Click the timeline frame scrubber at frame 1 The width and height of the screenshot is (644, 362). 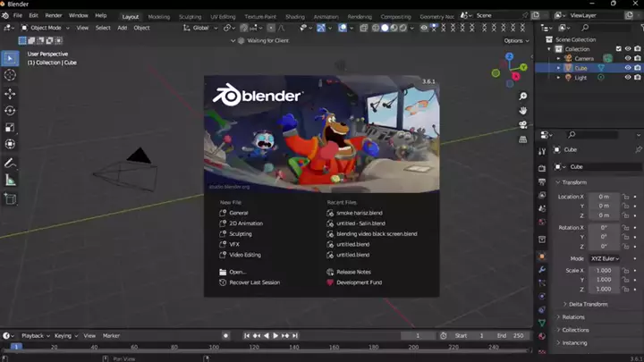[x=16, y=347]
